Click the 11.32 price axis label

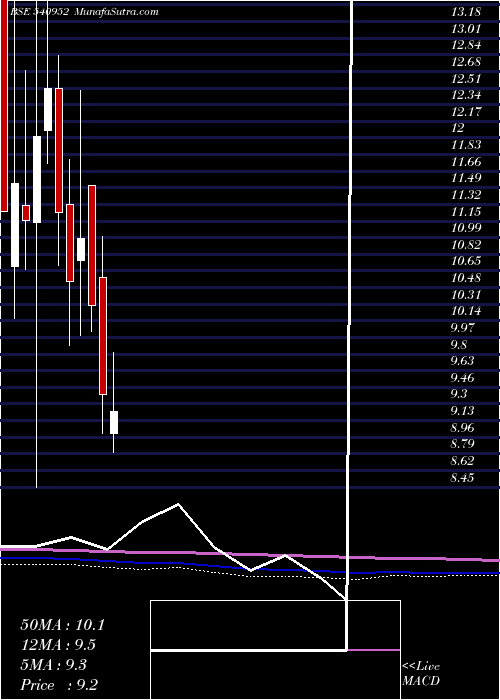[466, 195]
